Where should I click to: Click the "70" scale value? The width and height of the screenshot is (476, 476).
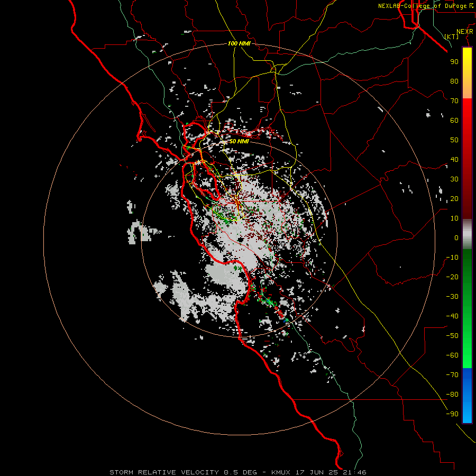pos(454,101)
